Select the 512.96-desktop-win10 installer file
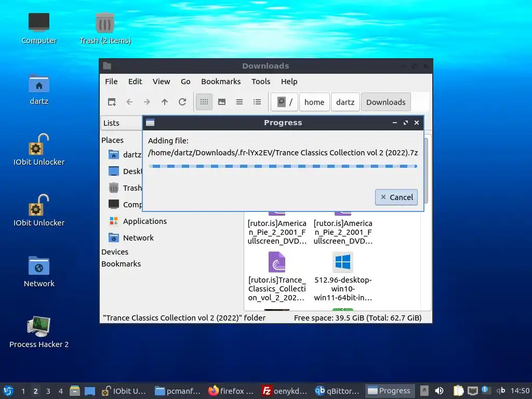The image size is (532, 399). [x=343, y=276]
